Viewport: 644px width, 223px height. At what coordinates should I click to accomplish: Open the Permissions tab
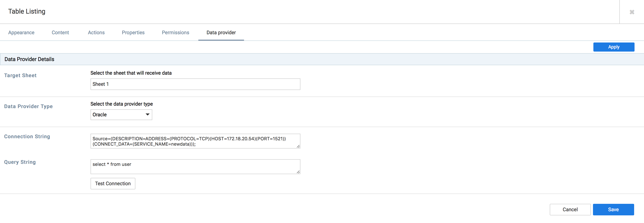pyautogui.click(x=176, y=33)
